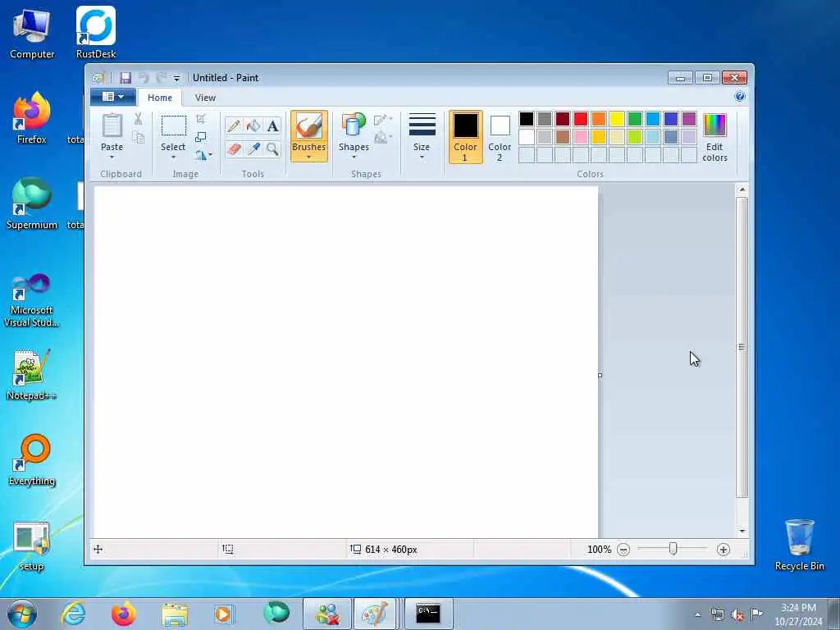This screenshot has width=840, height=630.
Task: Select the Fill with color bucket tool
Action: tap(253, 126)
